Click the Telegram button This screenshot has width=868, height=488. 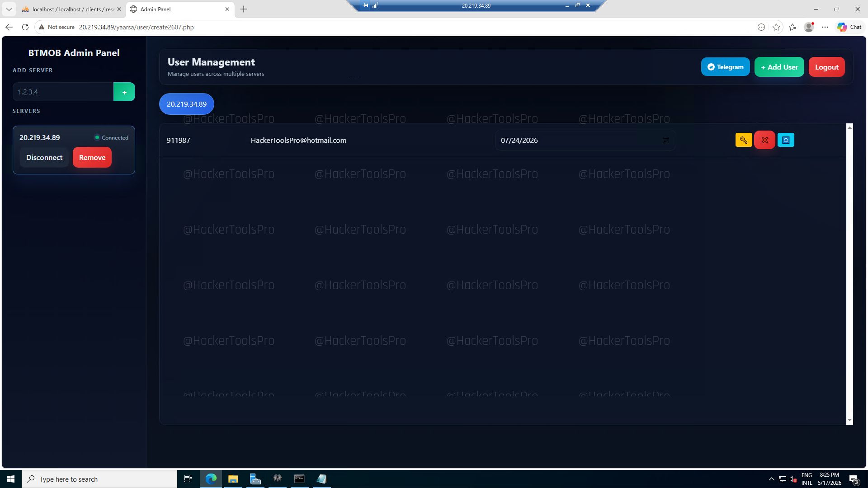point(725,67)
